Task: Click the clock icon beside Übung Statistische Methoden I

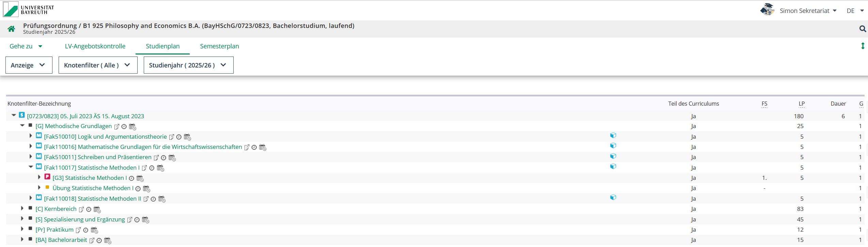Action: (138, 189)
